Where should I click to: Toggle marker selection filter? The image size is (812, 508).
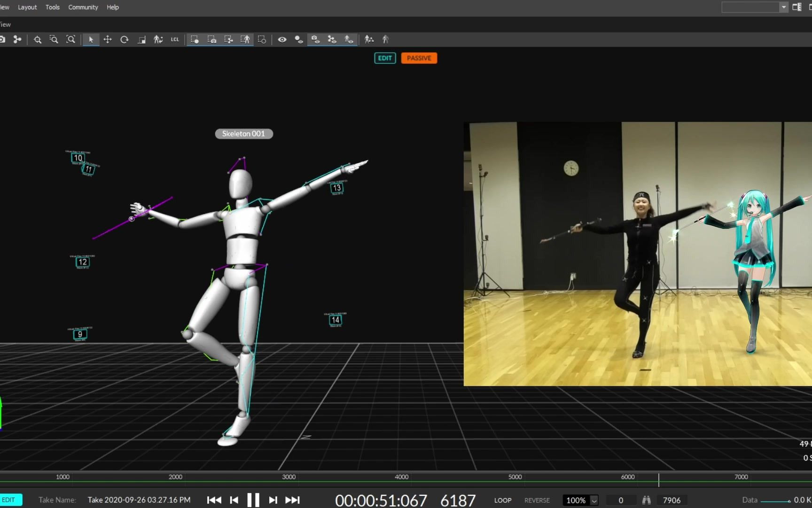(195, 40)
